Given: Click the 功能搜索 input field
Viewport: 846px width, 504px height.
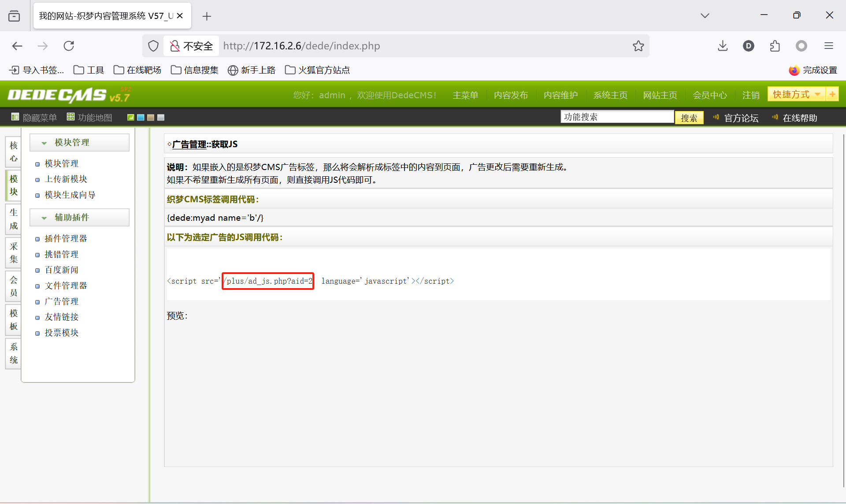Looking at the screenshot, I should [x=617, y=117].
